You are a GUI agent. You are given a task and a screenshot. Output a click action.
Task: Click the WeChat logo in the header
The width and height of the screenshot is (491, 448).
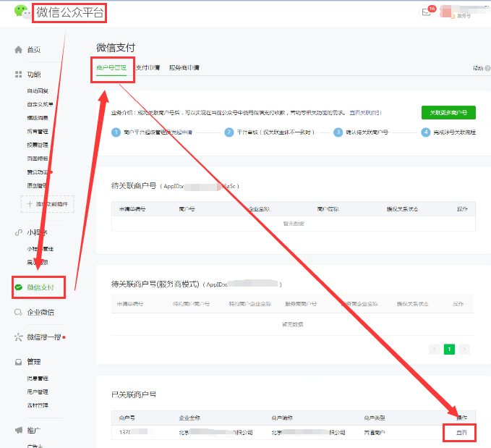[22, 12]
